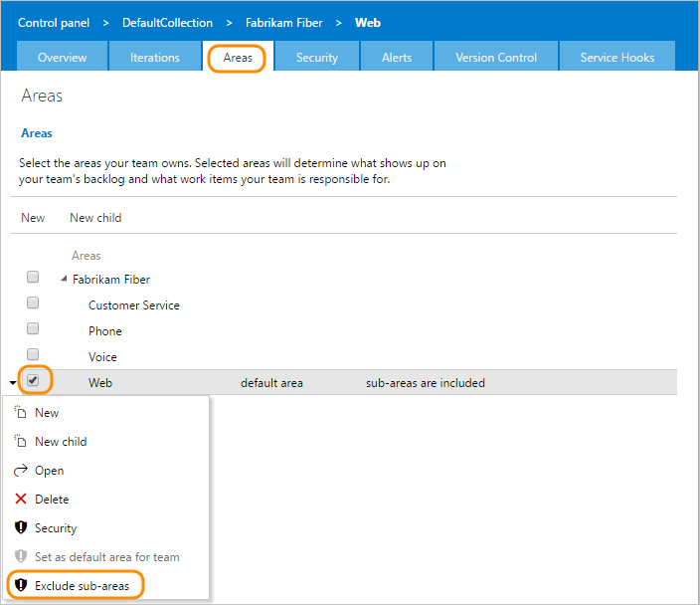Open the Service Hooks tab
Screen dimensions: 700x605
click(616, 57)
